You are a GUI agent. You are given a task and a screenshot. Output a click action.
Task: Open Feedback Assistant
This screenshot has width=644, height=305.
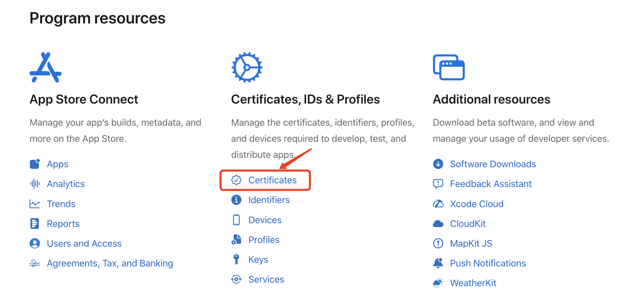tap(490, 184)
